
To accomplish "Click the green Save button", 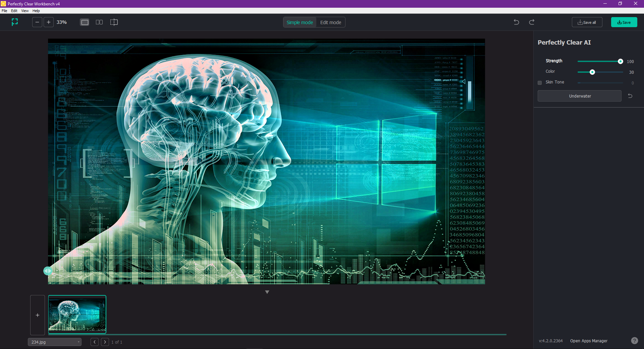I will pos(624,22).
